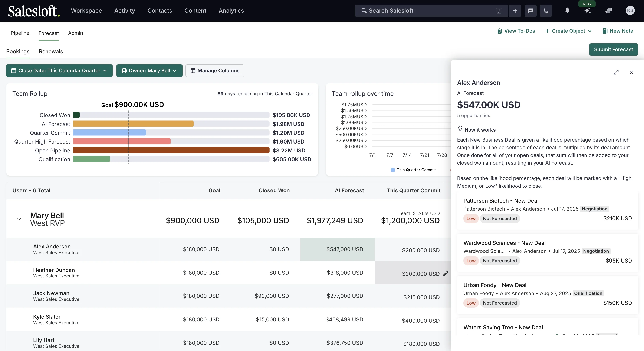Click the Manage Columns button
644x351 pixels.
pos(214,71)
